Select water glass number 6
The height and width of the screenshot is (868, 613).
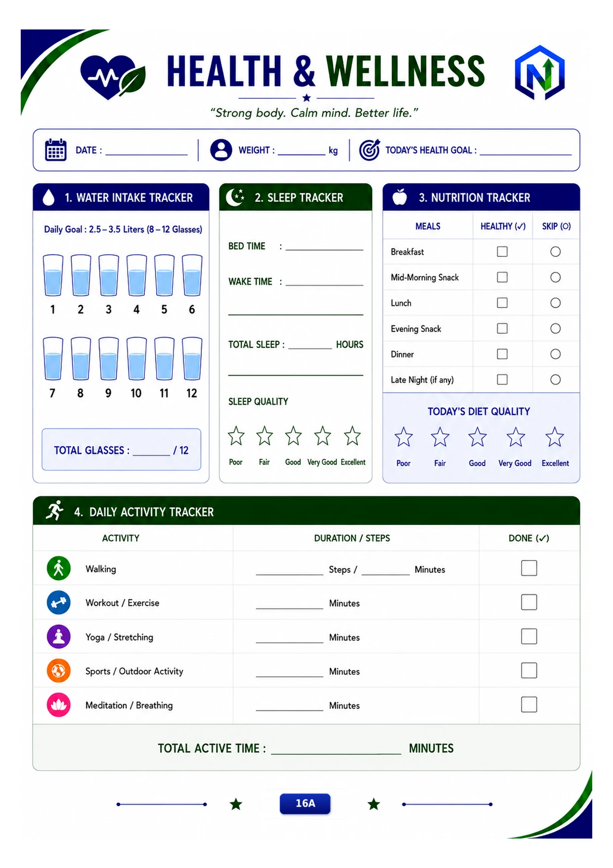pyautogui.click(x=192, y=275)
